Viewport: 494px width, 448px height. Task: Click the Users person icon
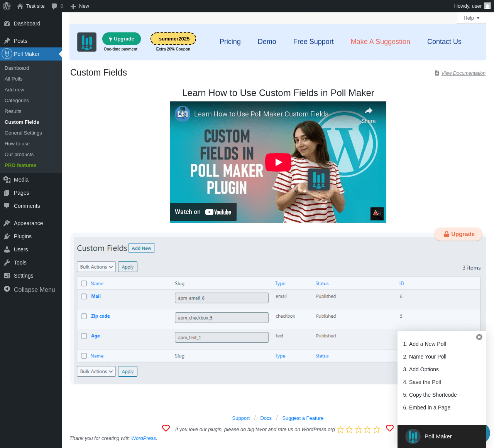[x=7, y=249]
